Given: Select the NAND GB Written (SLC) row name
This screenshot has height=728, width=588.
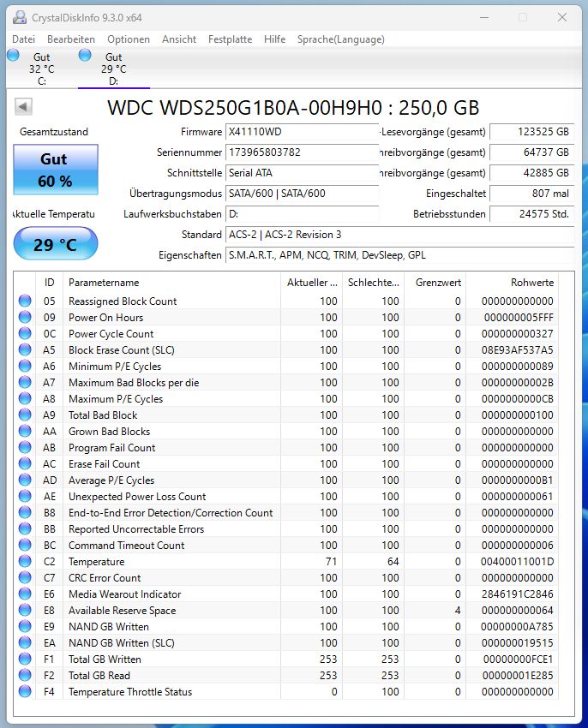Looking at the screenshot, I should (x=122, y=642).
